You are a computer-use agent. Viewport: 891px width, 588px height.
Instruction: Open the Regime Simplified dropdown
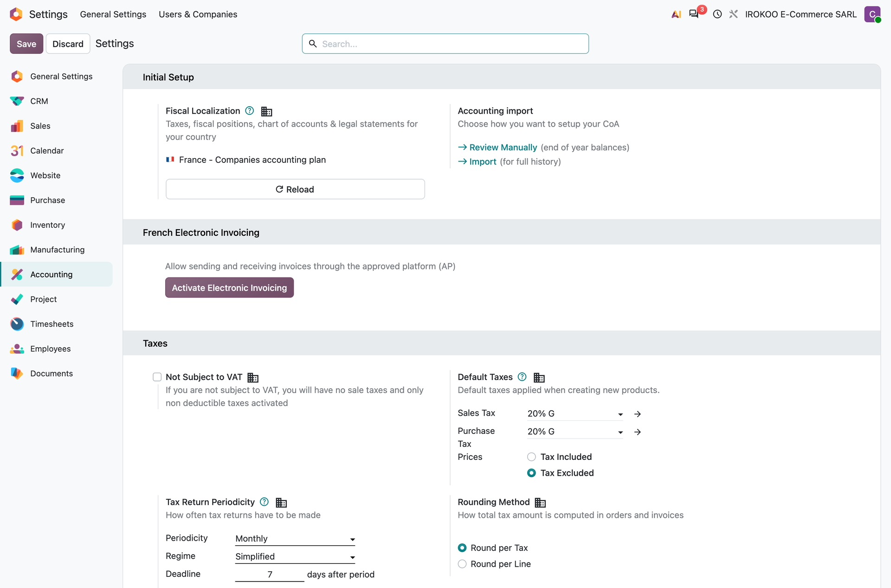tap(295, 556)
